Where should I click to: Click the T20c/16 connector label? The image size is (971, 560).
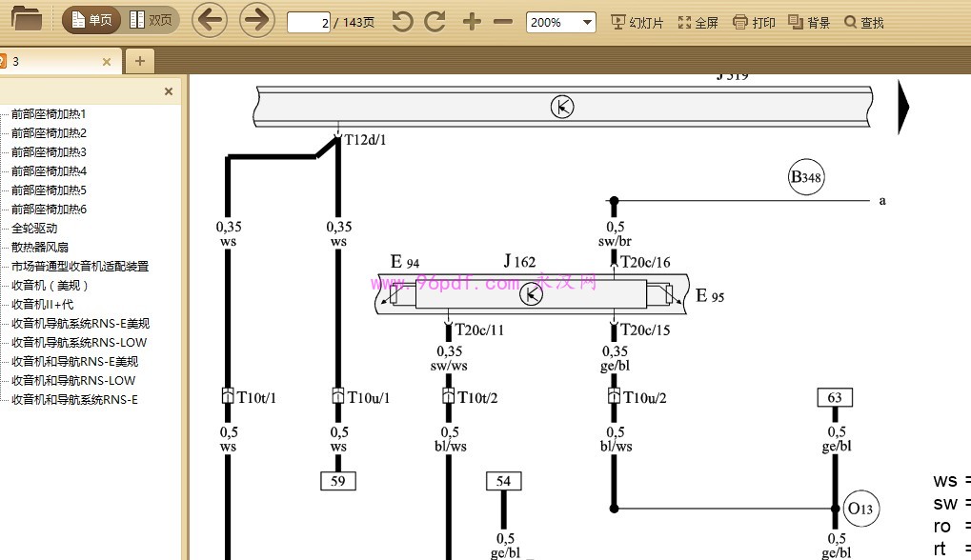point(645,262)
